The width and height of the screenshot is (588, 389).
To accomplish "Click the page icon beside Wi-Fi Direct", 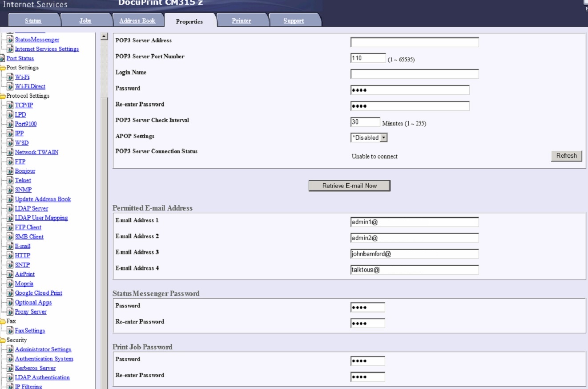I will click(x=10, y=86).
